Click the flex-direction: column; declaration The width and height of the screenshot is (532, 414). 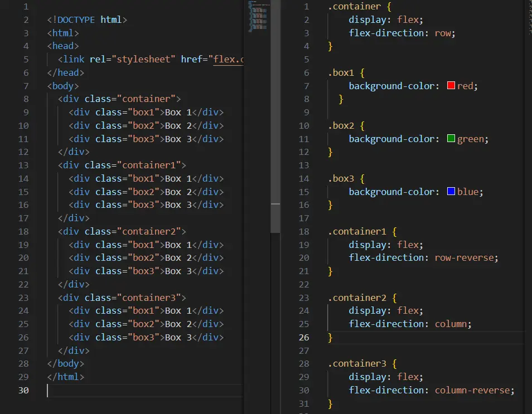410,324
